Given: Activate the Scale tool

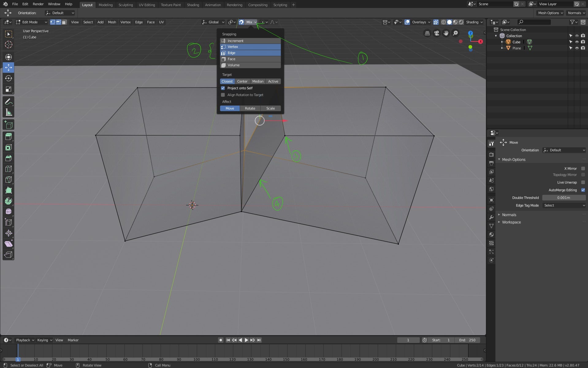Looking at the screenshot, I should pyautogui.click(x=9, y=89).
